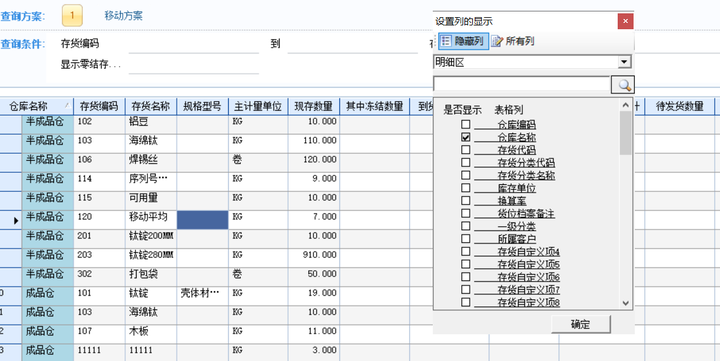
Task: Check the 存货自定义项7 checkbox
Action: coord(466,289)
